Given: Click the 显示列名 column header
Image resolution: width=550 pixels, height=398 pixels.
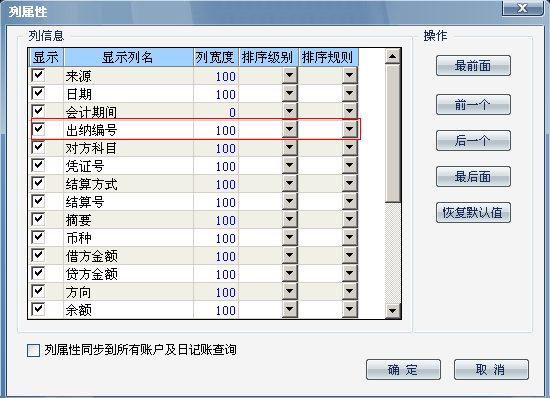Looking at the screenshot, I should click(x=128, y=57).
